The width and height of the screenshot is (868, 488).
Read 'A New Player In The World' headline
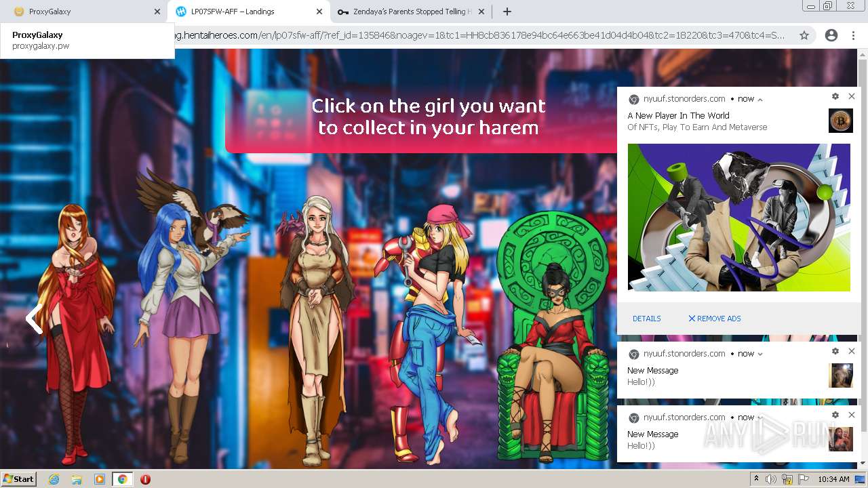pyautogui.click(x=678, y=116)
